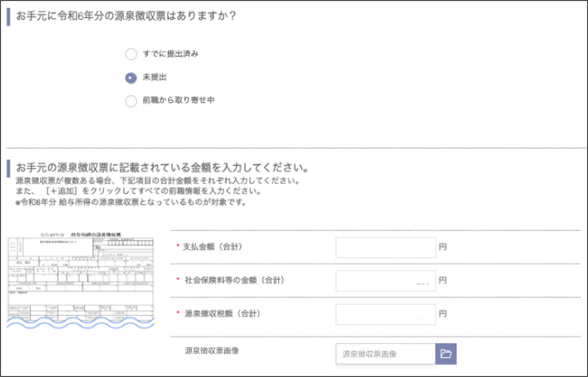Viewport: 588px width, 377px height.
Task: Click the 源泉徴収税額（合計） input field
Action: point(385,315)
